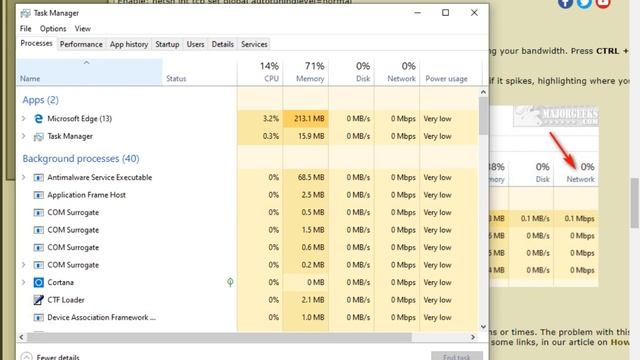
Task: Click the Task Manager screenshot on webpage
Action: [544, 196]
